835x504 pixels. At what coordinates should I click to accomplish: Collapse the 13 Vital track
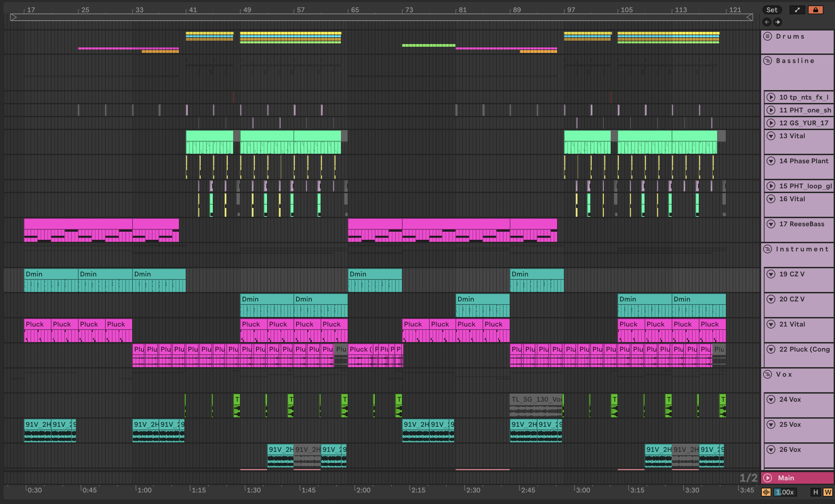[x=771, y=136]
